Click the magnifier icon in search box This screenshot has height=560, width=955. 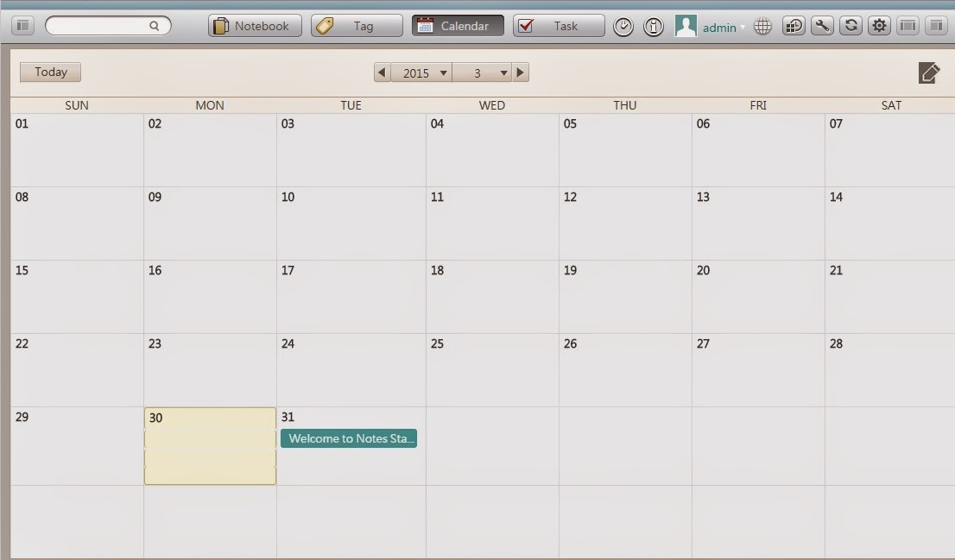pos(154,26)
